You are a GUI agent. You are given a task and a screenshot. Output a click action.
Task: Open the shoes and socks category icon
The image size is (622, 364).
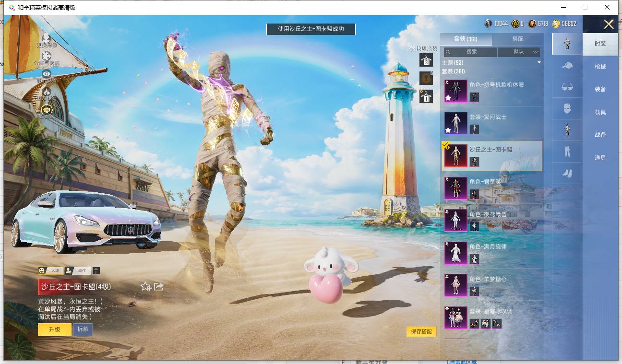point(567,173)
